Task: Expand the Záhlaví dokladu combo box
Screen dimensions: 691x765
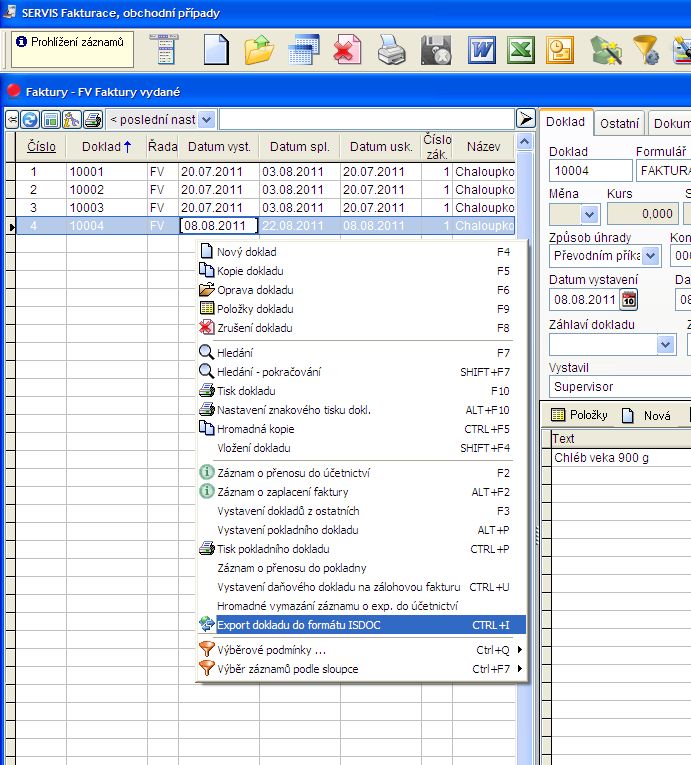Action: pyautogui.click(x=666, y=344)
